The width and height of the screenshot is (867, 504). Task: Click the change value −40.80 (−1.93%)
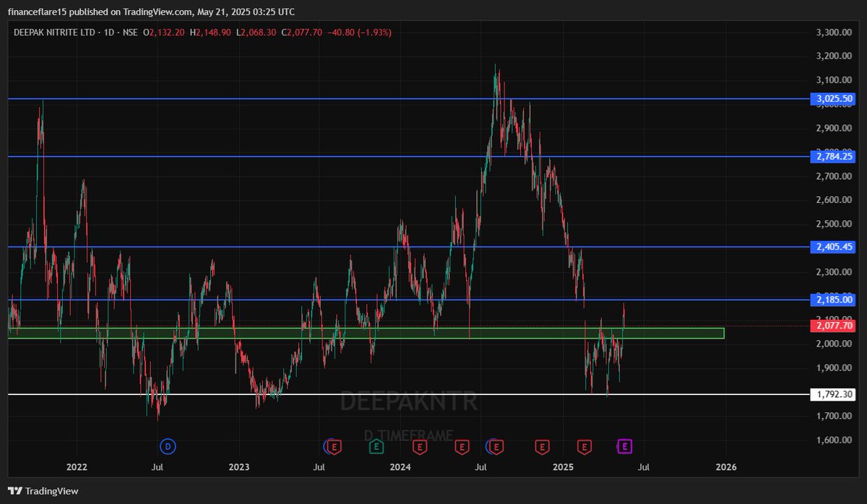(359, 32)
